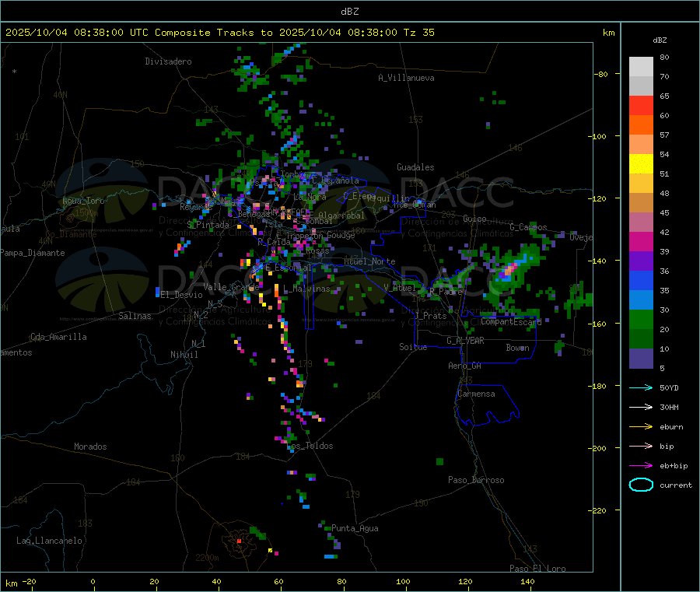Click the Cda_Amarilla label
700x592 pixels.
click(x=58, y=337)
